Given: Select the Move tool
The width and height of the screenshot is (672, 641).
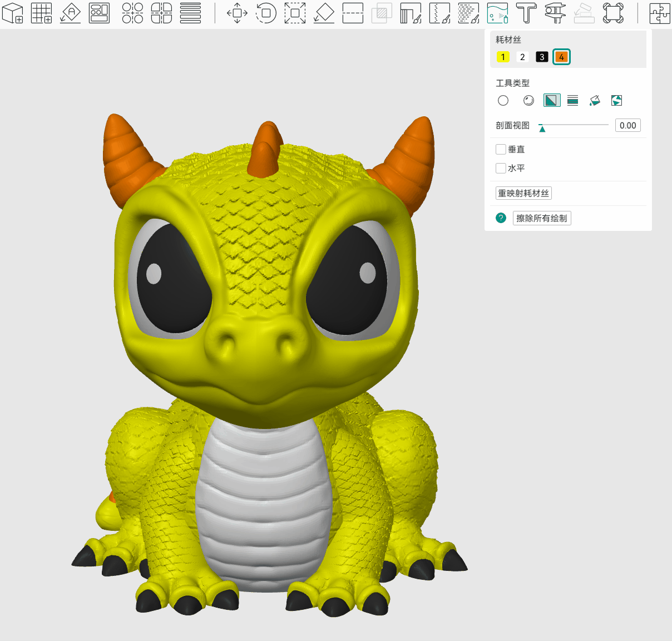Looking at the screenshot, I should [237, 13].
